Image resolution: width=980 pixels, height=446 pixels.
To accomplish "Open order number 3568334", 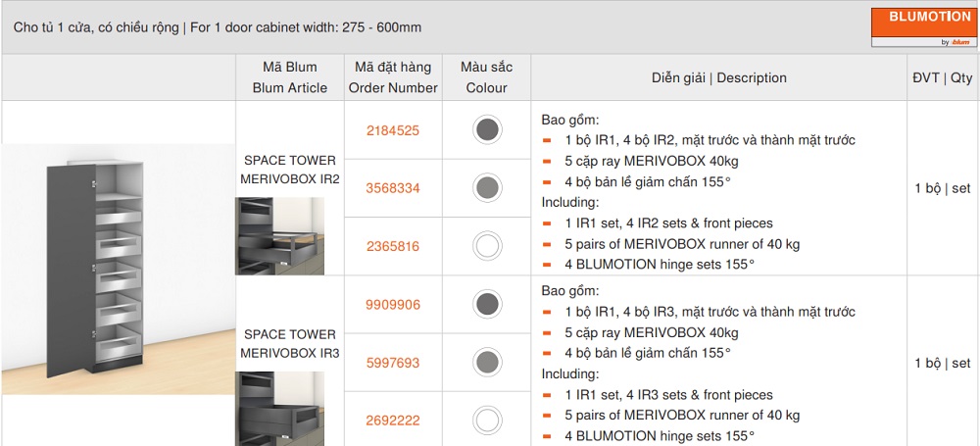I will [392, 187].
